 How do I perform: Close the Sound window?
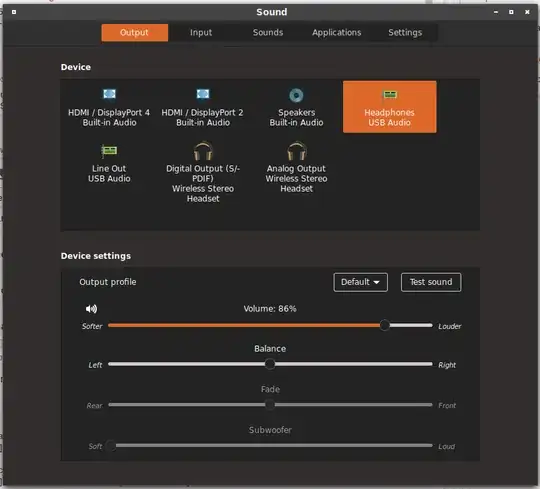point(527,12)
